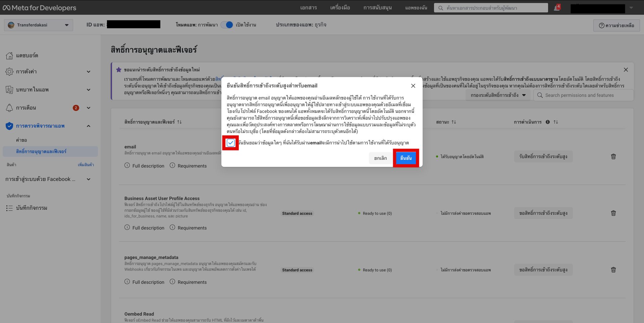Screen dimensions: 644x323
Task: Click the การตรวจพิจารณาแอพ shield icon
Action: [x=9, y=126]
